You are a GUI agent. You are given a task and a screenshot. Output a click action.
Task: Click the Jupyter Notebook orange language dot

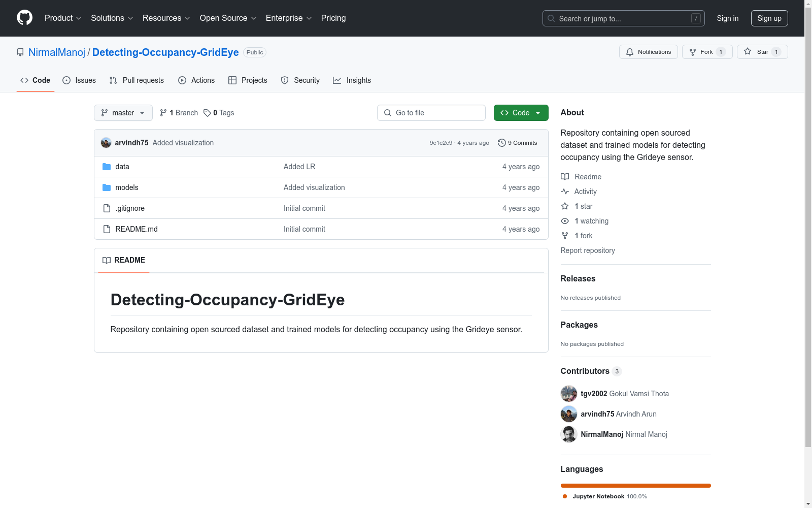(565, 496)
